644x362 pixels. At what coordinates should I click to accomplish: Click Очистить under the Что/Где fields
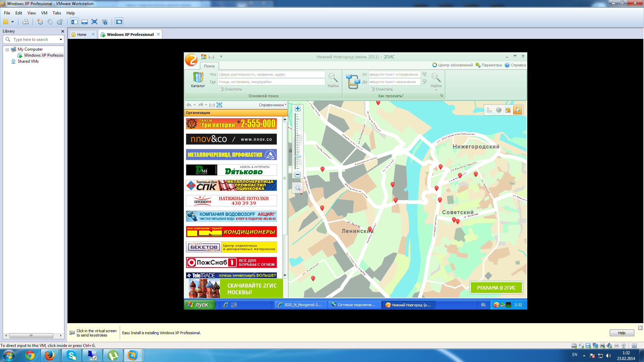pos(230,89)
